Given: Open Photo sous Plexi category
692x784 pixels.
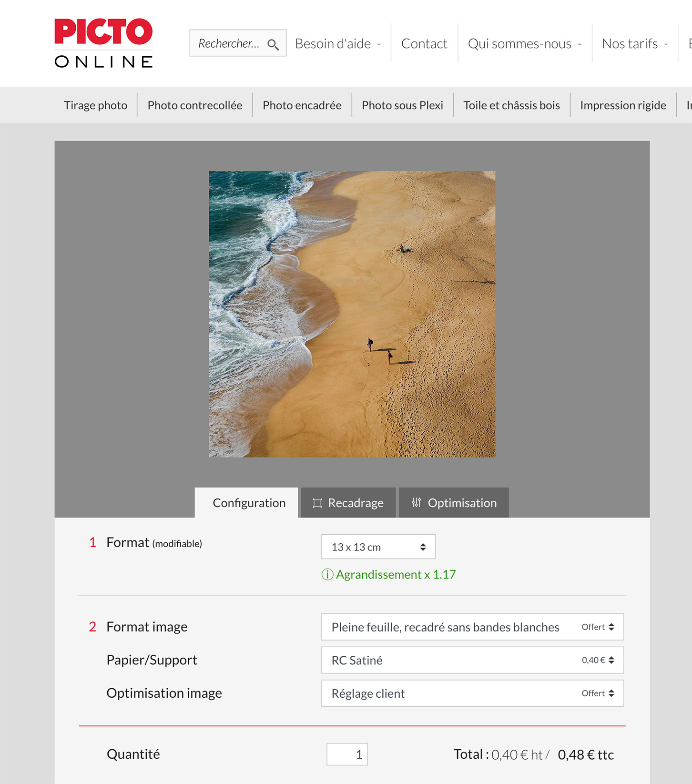Looking at the screenshot, I should (402, 105).
